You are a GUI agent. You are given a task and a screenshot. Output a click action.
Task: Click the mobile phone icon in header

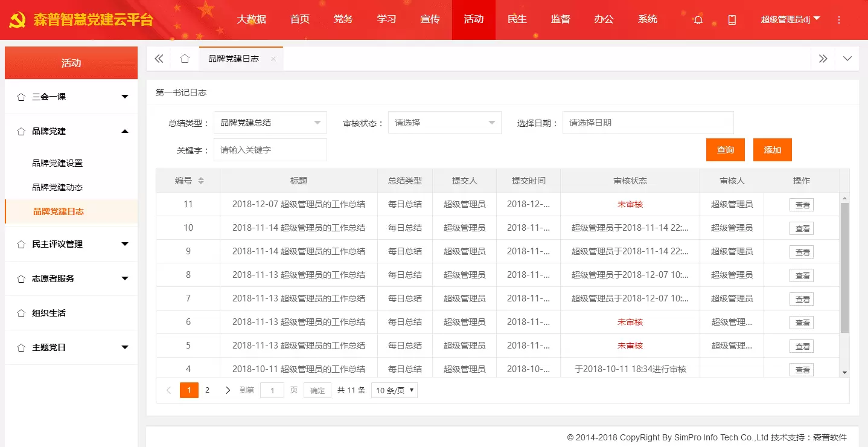point(732,20)
